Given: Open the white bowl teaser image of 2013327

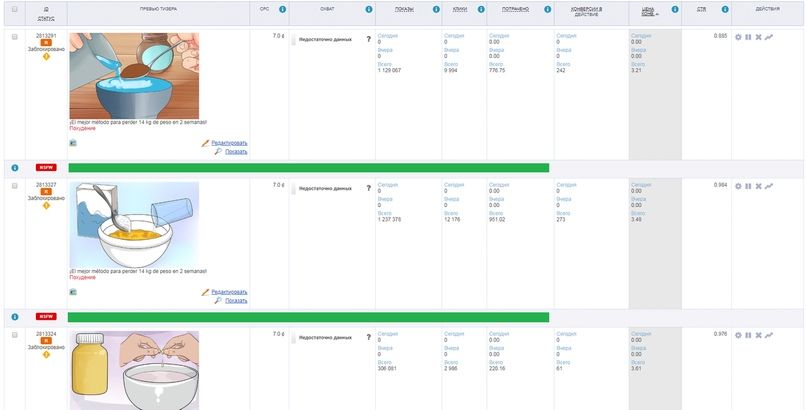Looking at the screenshot, I should [134, 225].
